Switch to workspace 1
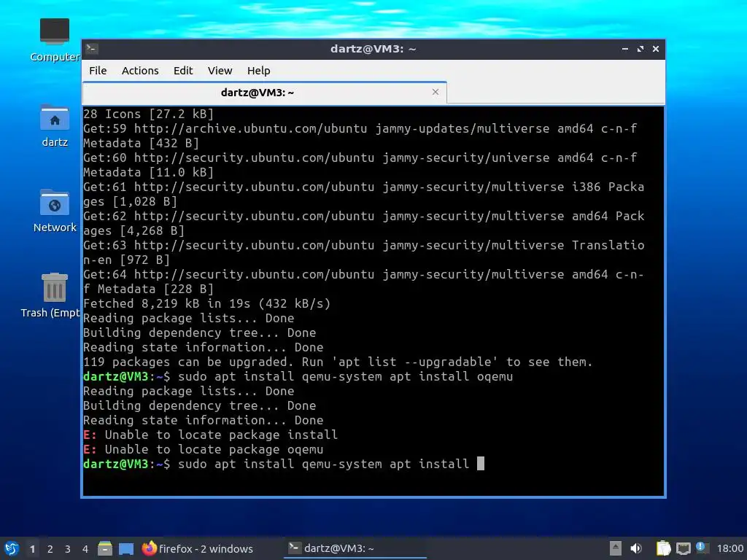 point(32,549)
